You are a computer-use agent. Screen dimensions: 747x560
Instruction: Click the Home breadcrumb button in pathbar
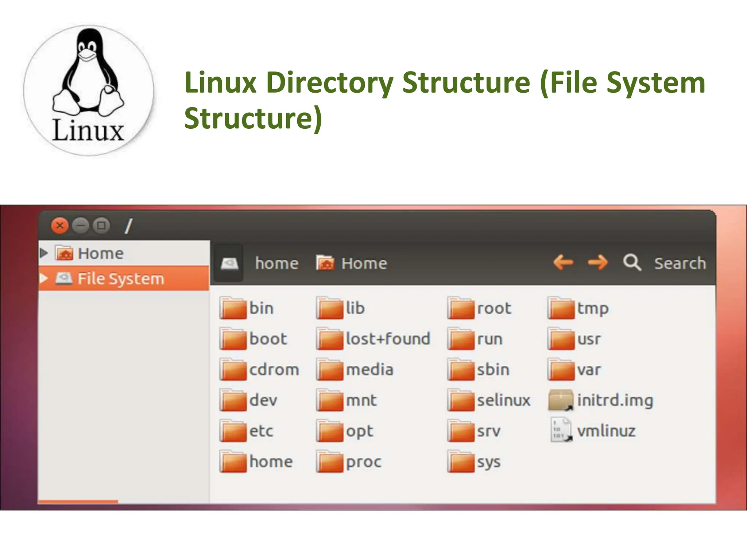click(352, 263)
